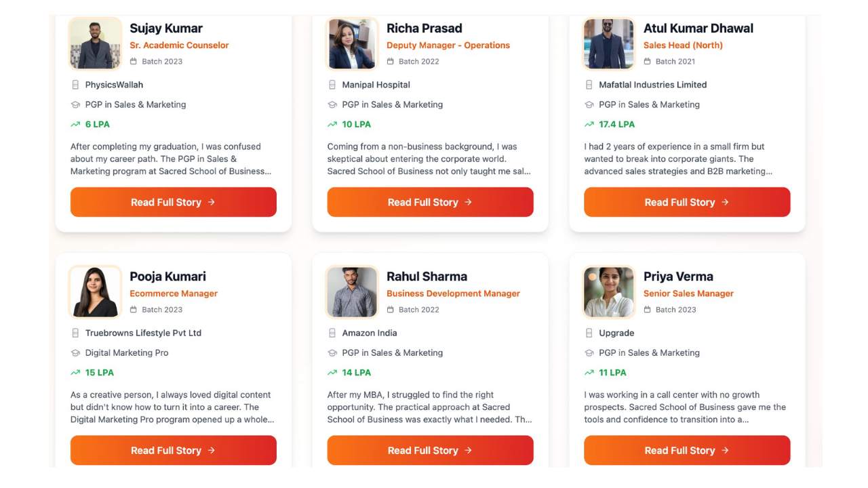Click trend arrow icon beside 10 LPA

[x=332, y=124]
